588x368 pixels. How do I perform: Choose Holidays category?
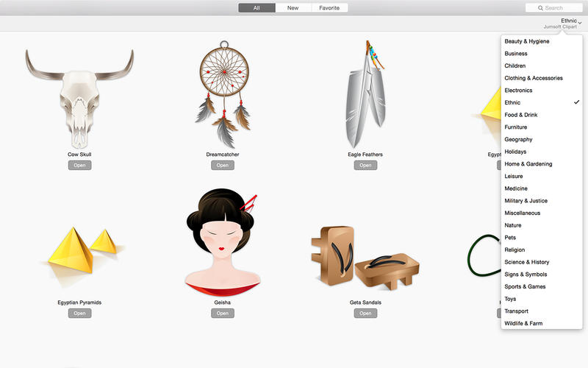[542, 152]
